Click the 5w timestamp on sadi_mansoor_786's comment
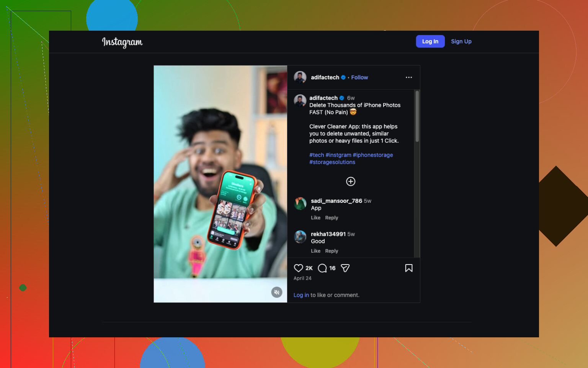The image size is (588, 368). click(367, 201)
